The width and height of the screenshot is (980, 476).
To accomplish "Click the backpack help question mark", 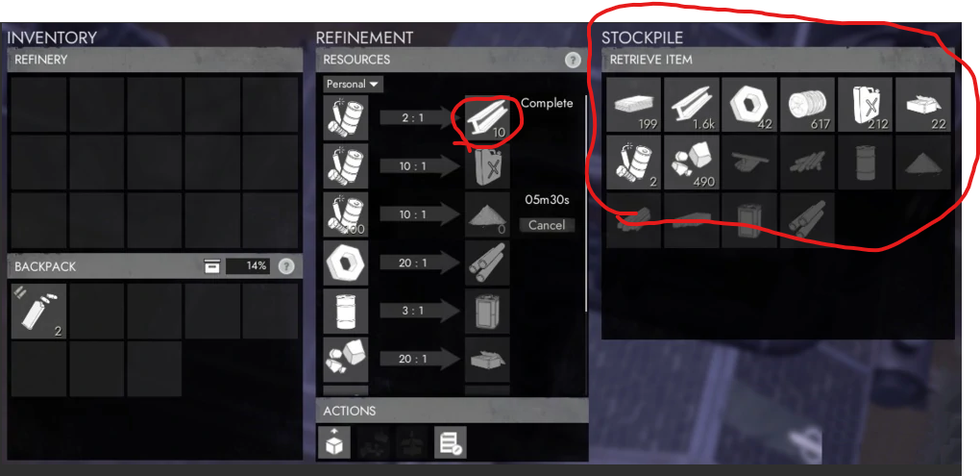I will pyautogui.click(x=285, y=266).
